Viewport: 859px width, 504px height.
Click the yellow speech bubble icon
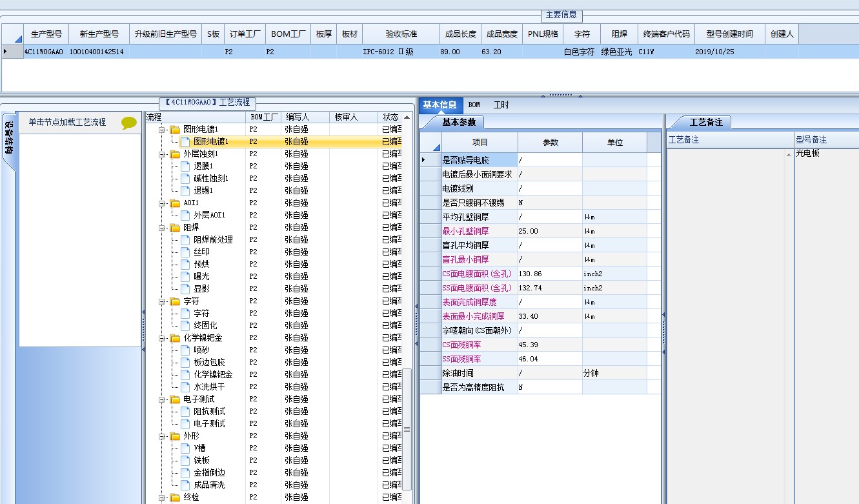129,123
